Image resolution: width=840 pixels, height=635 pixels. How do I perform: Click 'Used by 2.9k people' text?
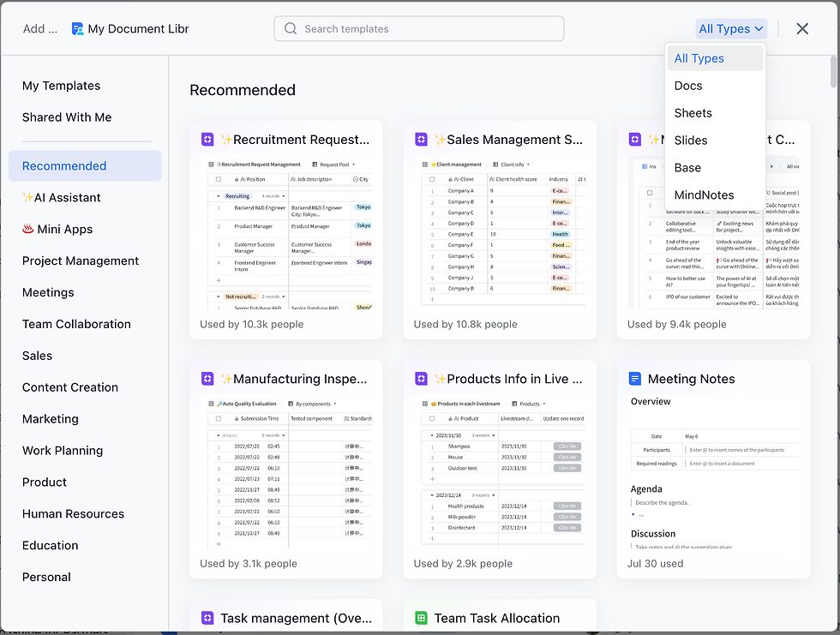coord(463,564)
